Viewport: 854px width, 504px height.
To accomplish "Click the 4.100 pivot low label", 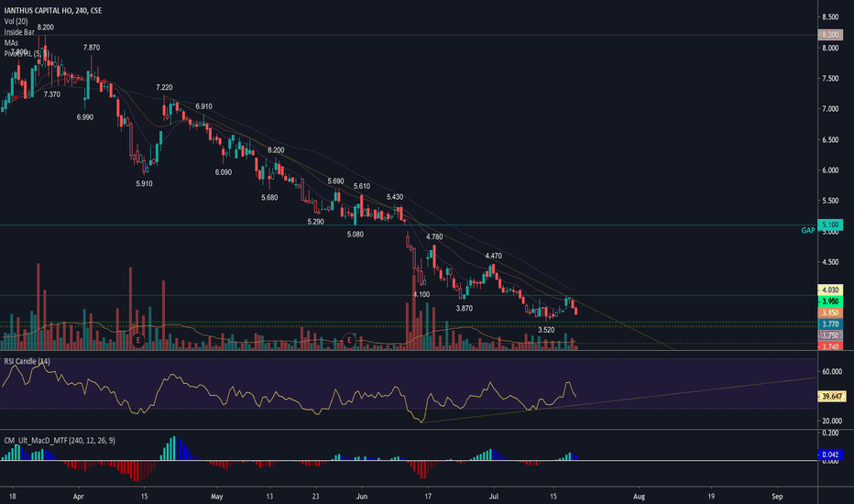I will [421, 295].
